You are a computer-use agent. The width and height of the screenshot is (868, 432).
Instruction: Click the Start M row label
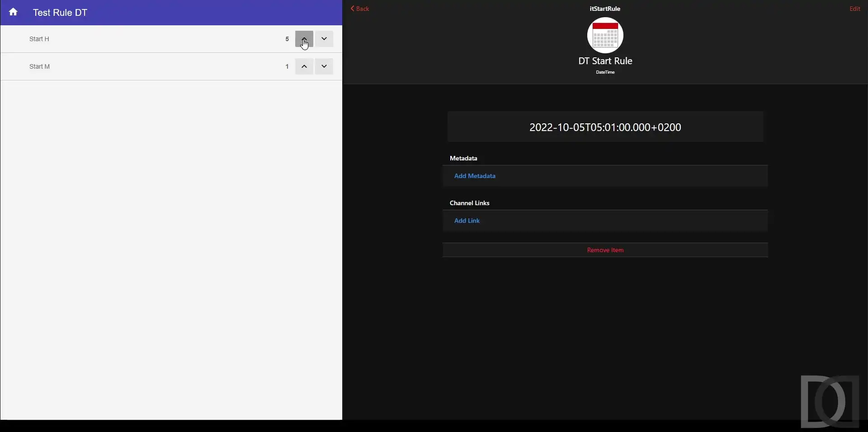(40, 66)
